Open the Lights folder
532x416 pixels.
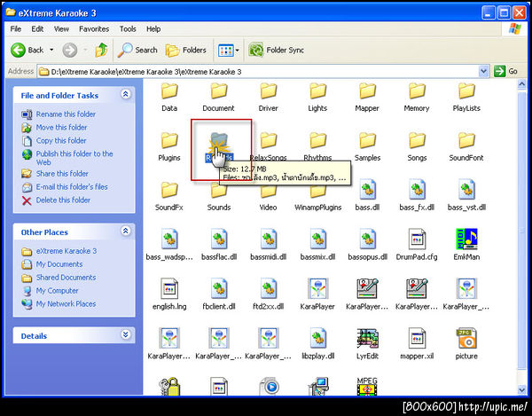point(317,97)
